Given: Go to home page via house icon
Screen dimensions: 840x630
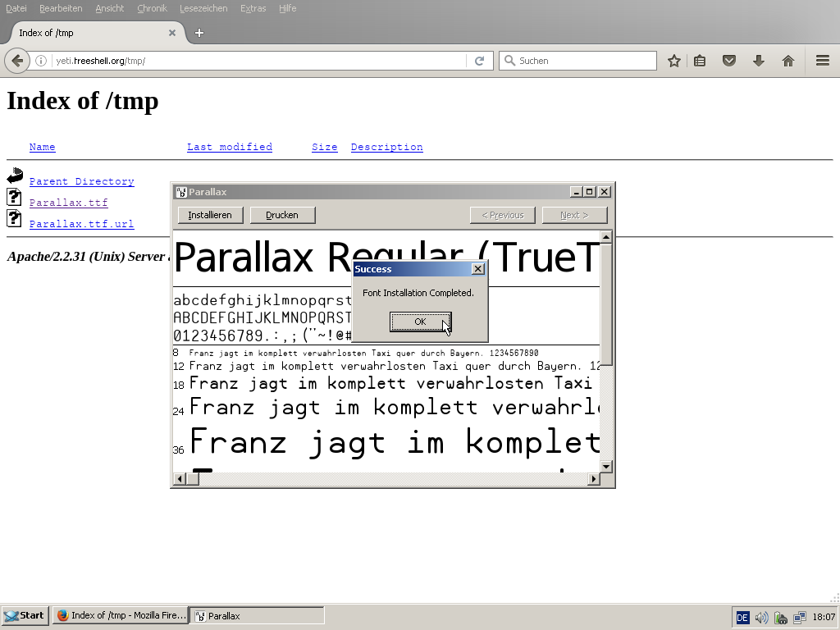Looking at the screenshot, I should pos(787,61).
